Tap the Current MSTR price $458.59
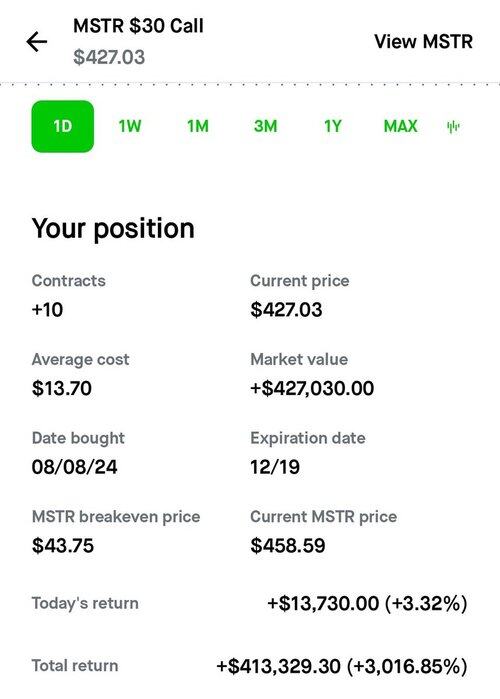 pyautogui.click(x=288, y=546)
